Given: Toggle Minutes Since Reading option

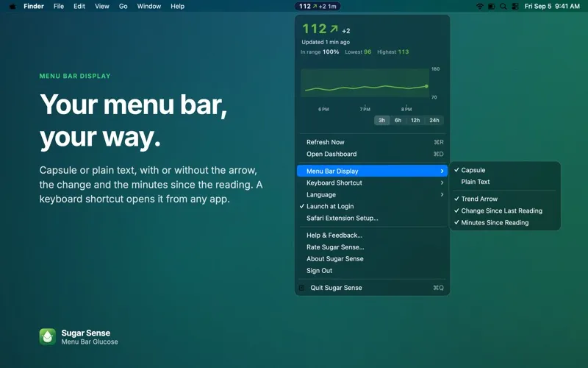Looking at the screenshot, I should 505,223.
